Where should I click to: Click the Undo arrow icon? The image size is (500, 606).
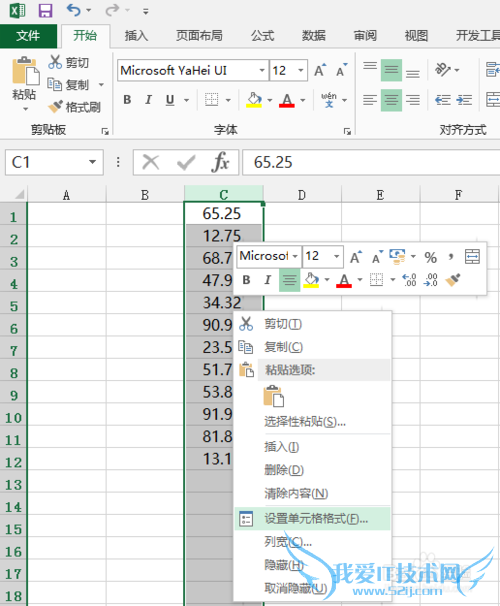73,10
